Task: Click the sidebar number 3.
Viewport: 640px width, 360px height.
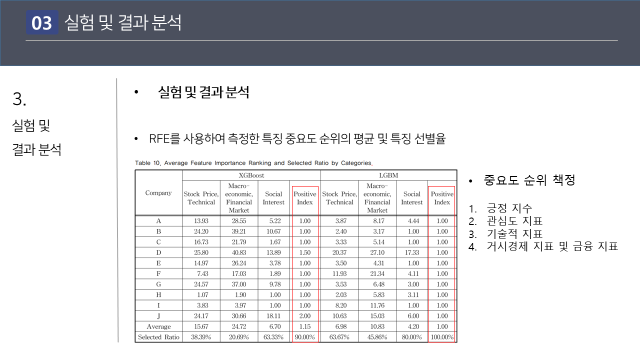Action: (20, 99)
